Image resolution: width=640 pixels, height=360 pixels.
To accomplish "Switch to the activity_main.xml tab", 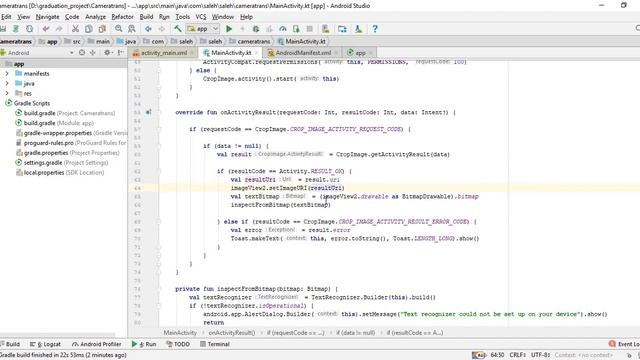I will (x=163, y=53).
